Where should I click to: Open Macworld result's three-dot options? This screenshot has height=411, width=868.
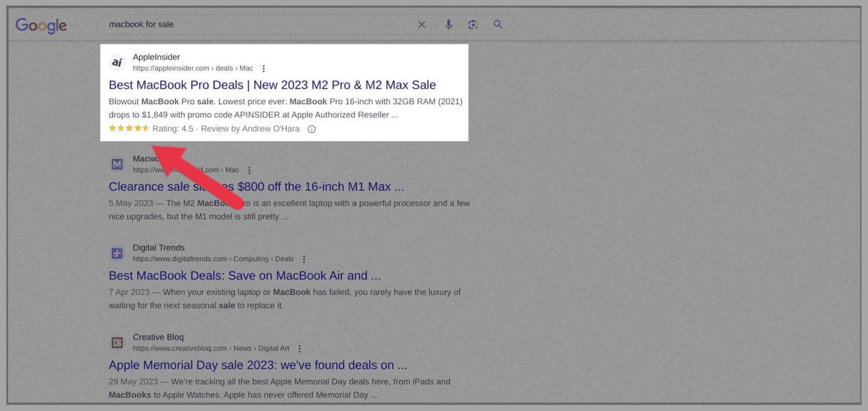(249, 170)
